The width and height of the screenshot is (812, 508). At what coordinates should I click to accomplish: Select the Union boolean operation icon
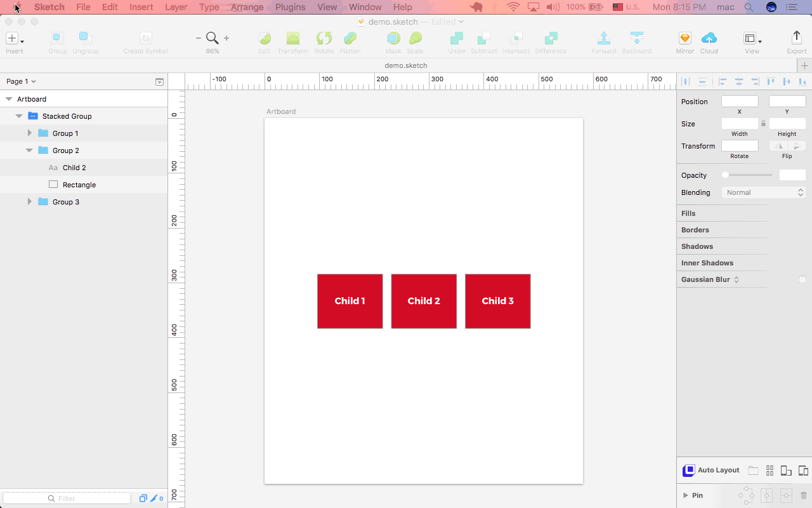pos(457,39)
